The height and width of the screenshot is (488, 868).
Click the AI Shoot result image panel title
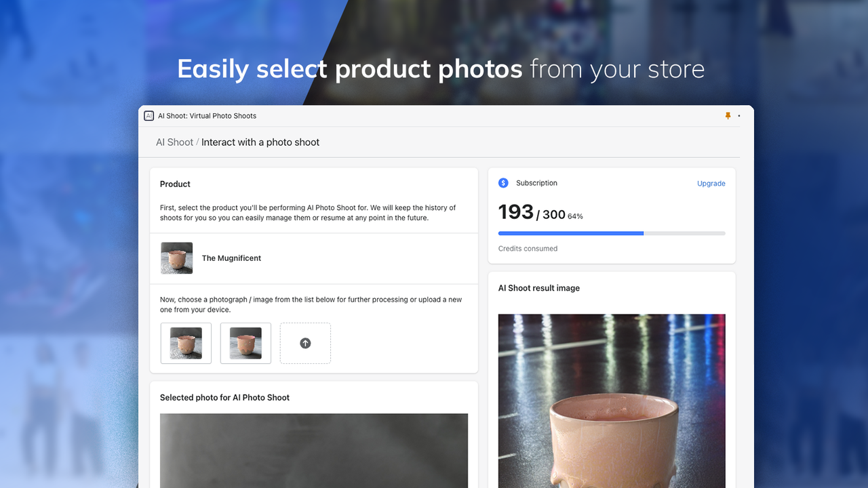point(538,288)
